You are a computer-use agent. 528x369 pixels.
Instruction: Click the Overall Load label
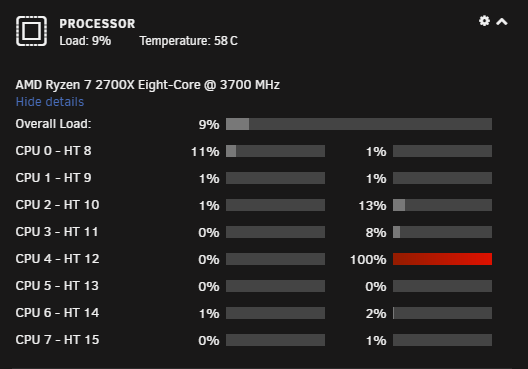tap(53, 124)
